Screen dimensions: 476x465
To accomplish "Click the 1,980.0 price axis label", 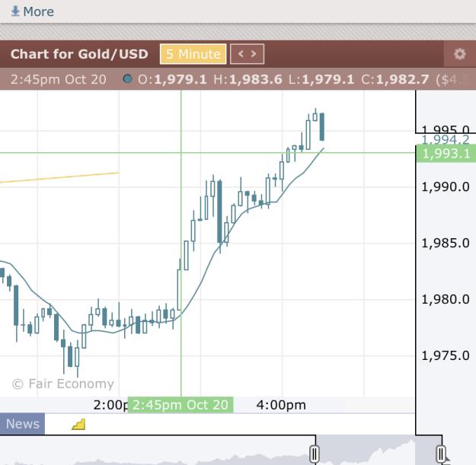I will (446, 299).
